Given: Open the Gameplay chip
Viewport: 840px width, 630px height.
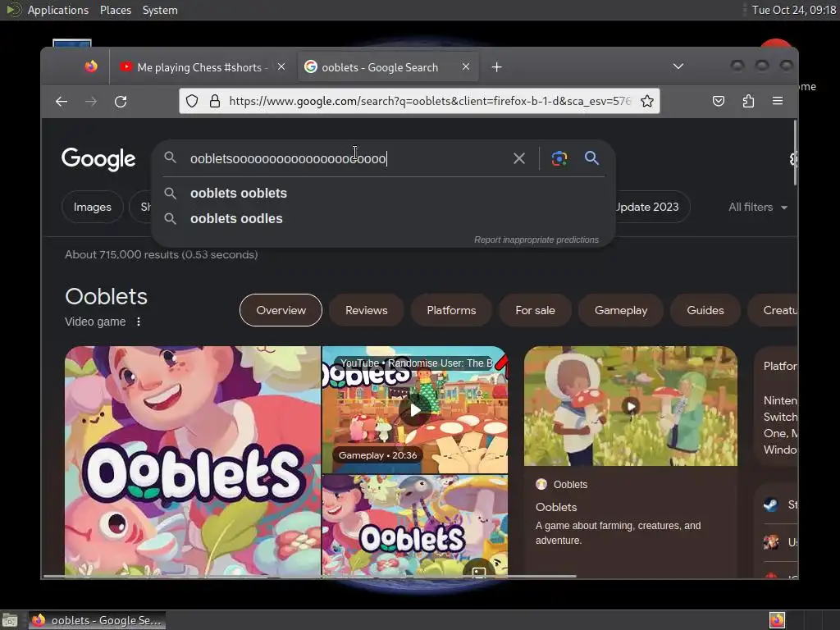Looking at the screenshot, I should (620, 310).
